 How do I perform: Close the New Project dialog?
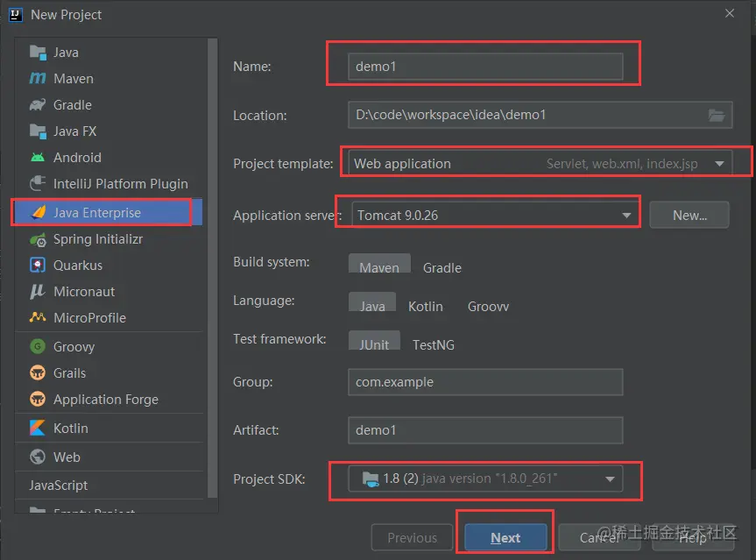[730, 13]
